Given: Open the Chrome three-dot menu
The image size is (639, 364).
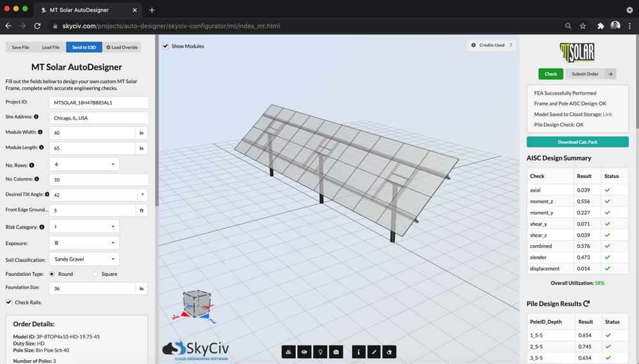Looking at the screenshot, I should tap(629, 26).
